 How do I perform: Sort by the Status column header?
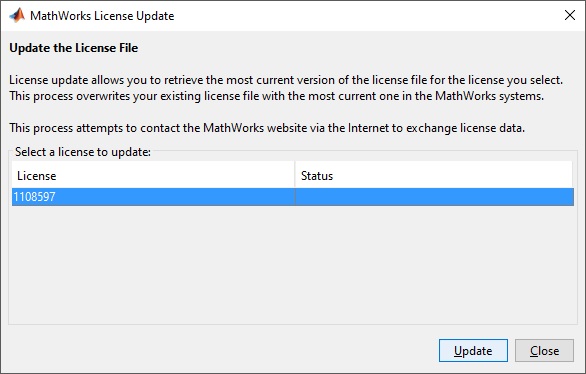pos(434,175)
